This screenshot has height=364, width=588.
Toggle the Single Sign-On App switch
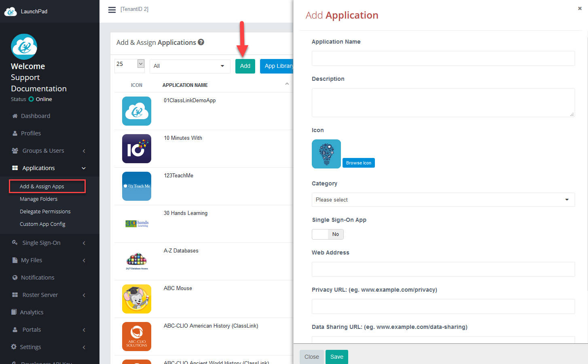pos(328,234)
